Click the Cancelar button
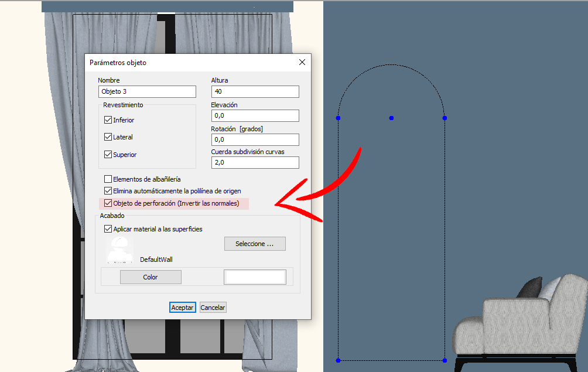 tap(213, 308)
